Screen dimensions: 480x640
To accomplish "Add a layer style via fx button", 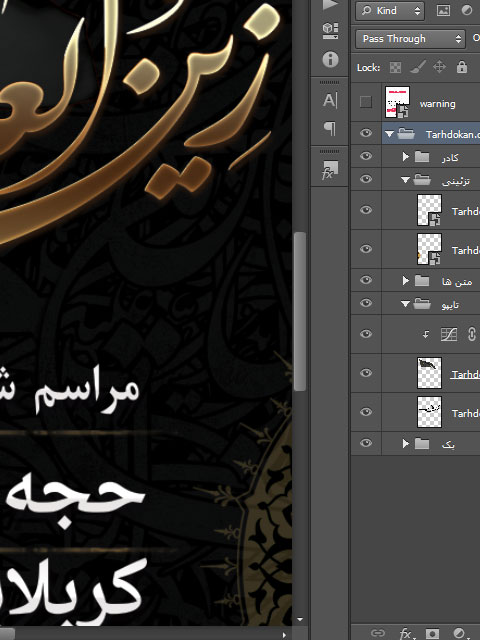I will point(405,633).
